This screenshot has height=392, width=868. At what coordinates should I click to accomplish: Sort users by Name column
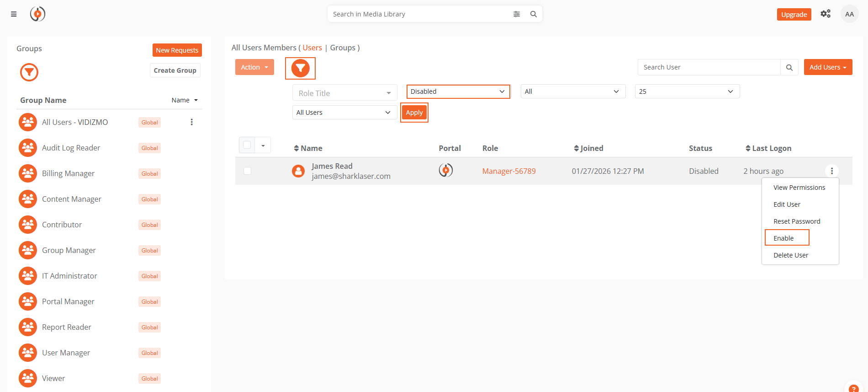point(308,148)
